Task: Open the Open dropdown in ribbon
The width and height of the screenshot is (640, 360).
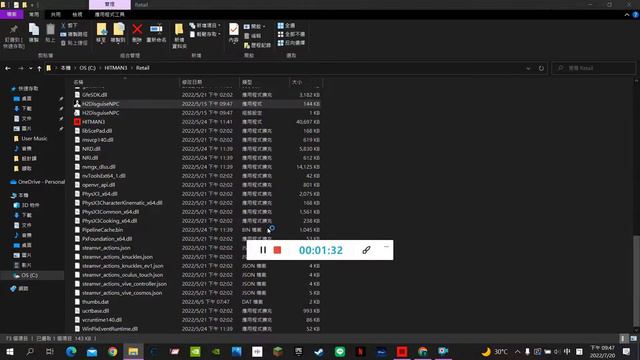Action: (x=254, y=26)
